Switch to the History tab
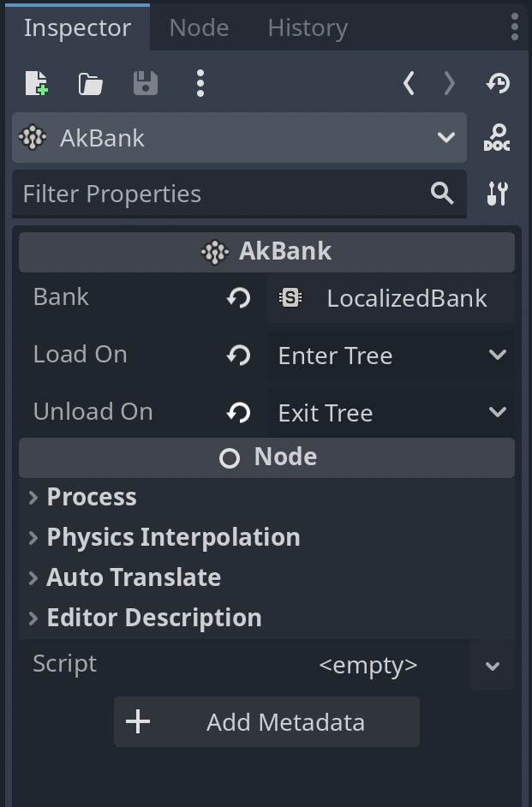The width and height of the screenshot is (532, 807). click(307, 27)
